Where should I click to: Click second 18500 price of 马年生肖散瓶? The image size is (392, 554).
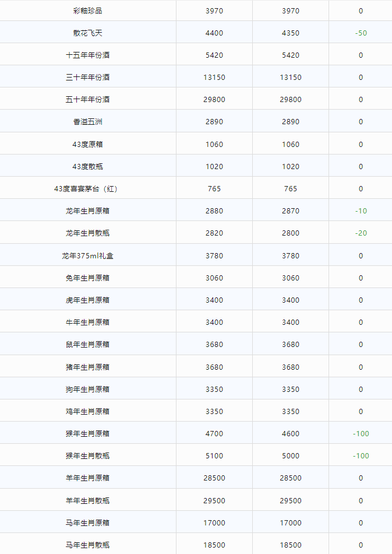(x=291, y=545)
